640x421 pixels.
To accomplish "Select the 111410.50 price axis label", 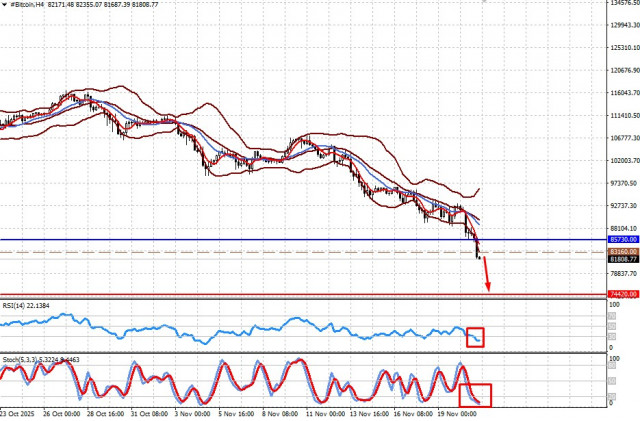I will [625, 116].
